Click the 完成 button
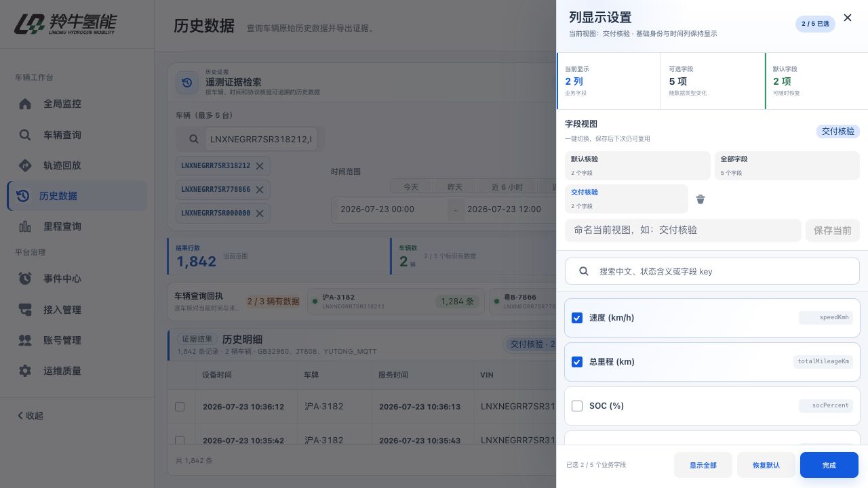This screenshot has height=488, width=868. coord(829,465)
